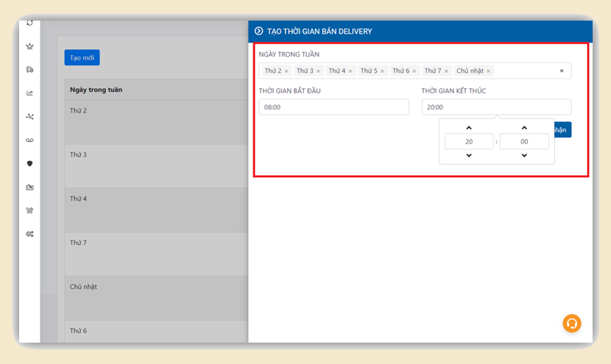This screenshot has width=611, height=364.
Task: Open the gears settings sidebar icon
Action: [29, 234]
